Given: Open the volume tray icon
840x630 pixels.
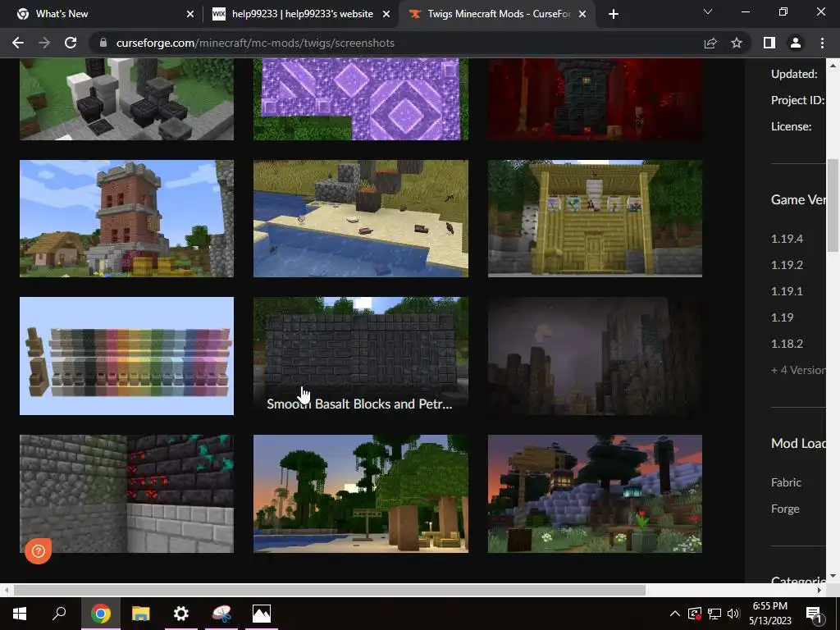Looking at the screenshot, I should (x=733, y=614).
